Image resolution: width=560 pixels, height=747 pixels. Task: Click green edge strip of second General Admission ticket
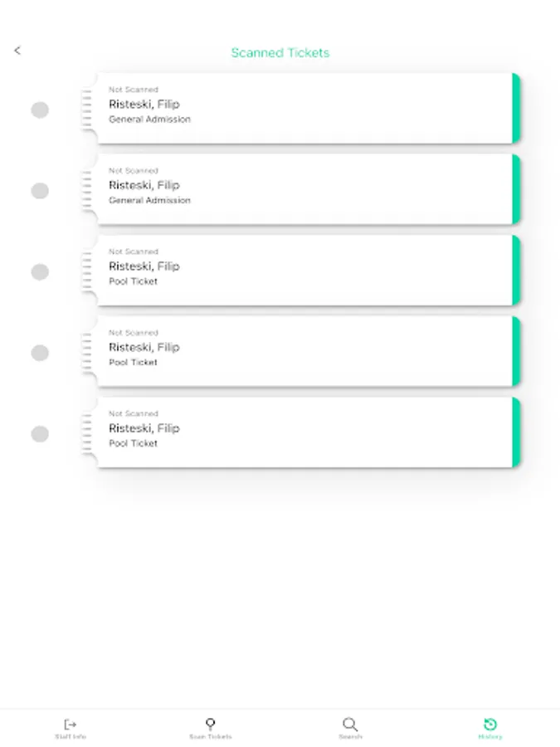516,190
